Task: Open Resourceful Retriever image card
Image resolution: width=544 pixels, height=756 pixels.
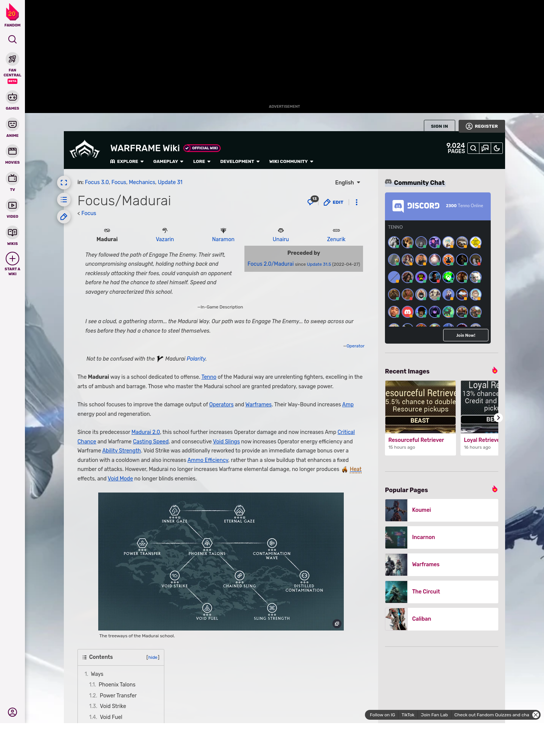Action: pyautogui.click(x=420, y=418)
